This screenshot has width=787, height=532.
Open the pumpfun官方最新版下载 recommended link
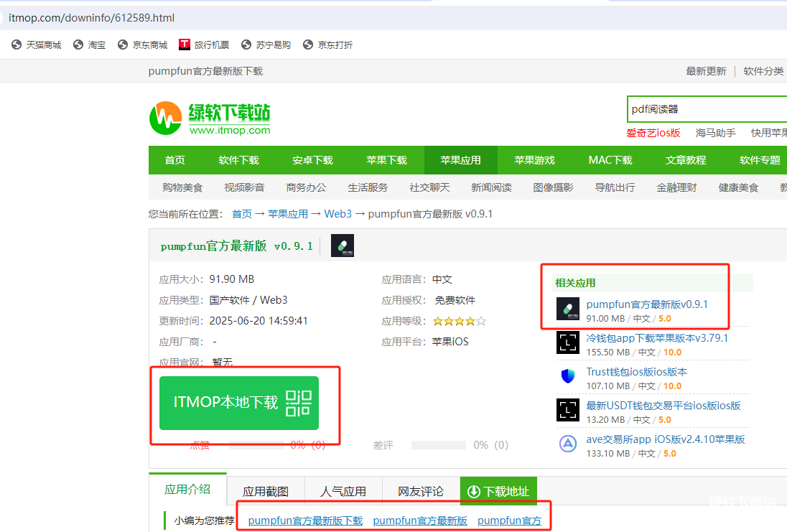coord(305,521)
